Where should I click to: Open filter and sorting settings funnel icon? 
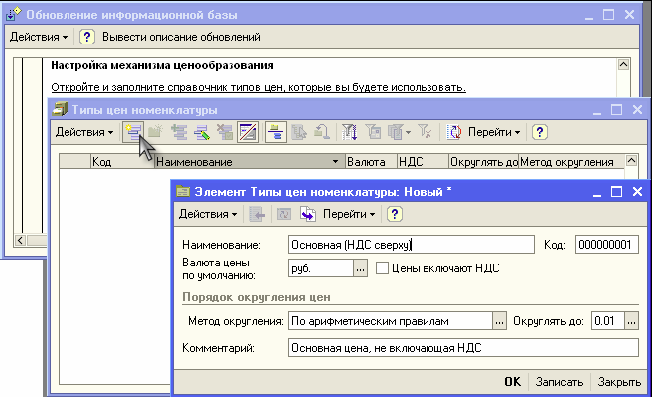click(349, 132)
